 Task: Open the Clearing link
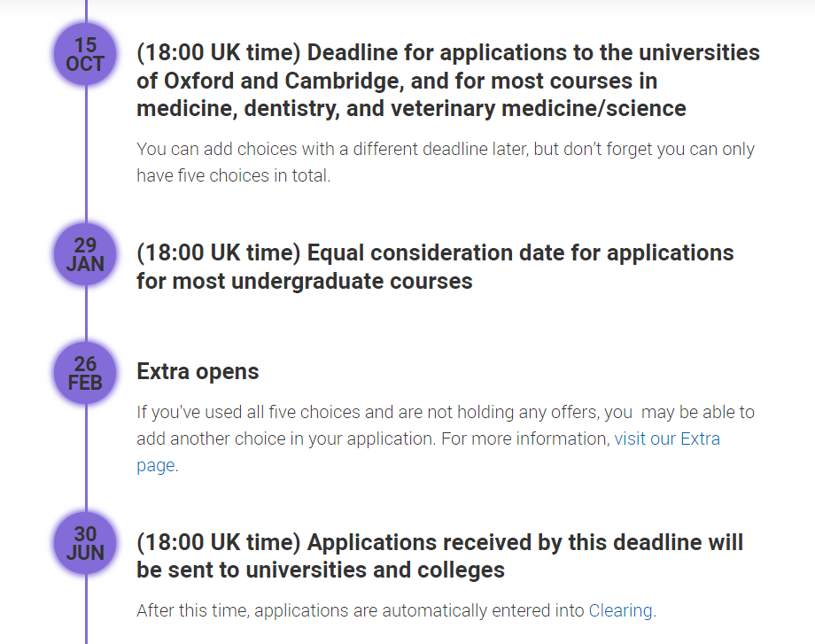click(620, 610)
